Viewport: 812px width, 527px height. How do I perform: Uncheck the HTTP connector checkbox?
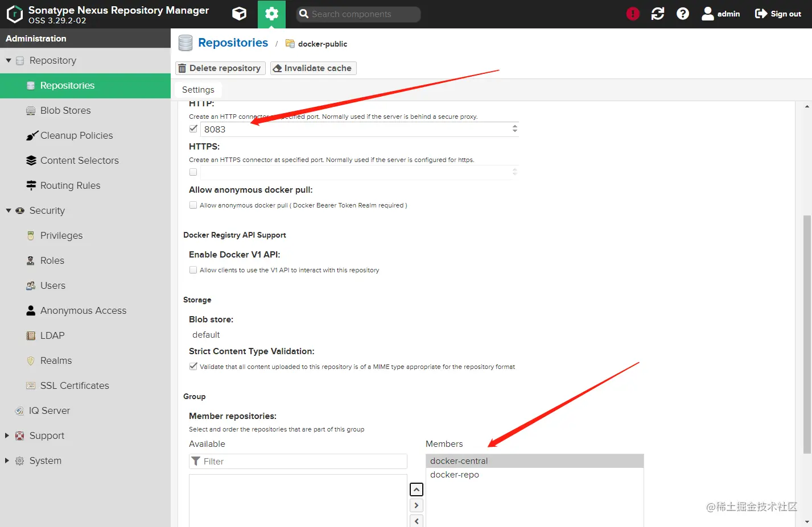click(193, 129)
